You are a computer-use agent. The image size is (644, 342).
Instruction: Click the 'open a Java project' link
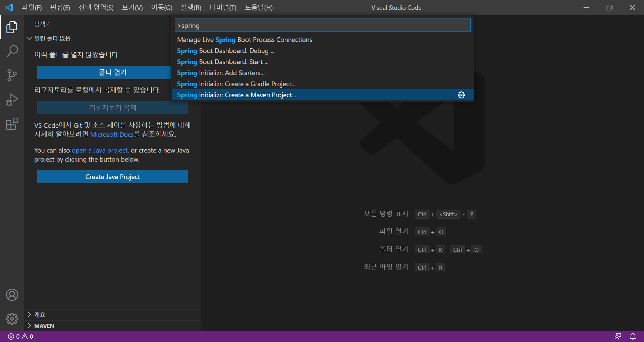(x=100, y=150)
